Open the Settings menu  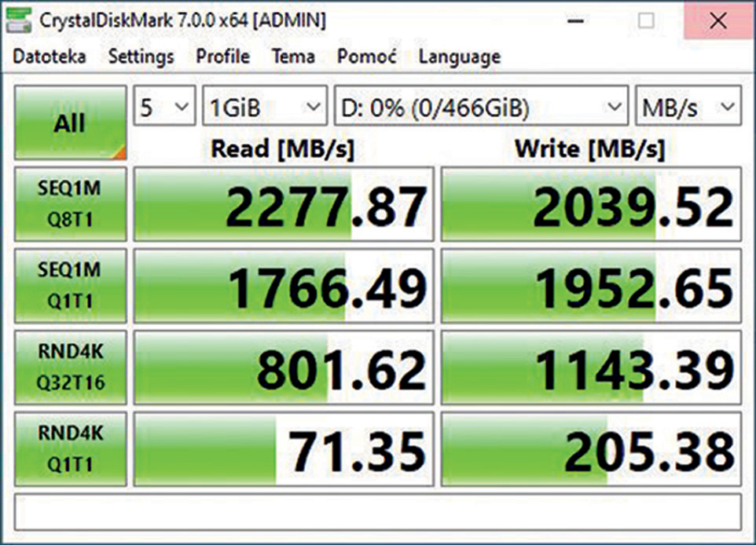(x=141, y=57)
